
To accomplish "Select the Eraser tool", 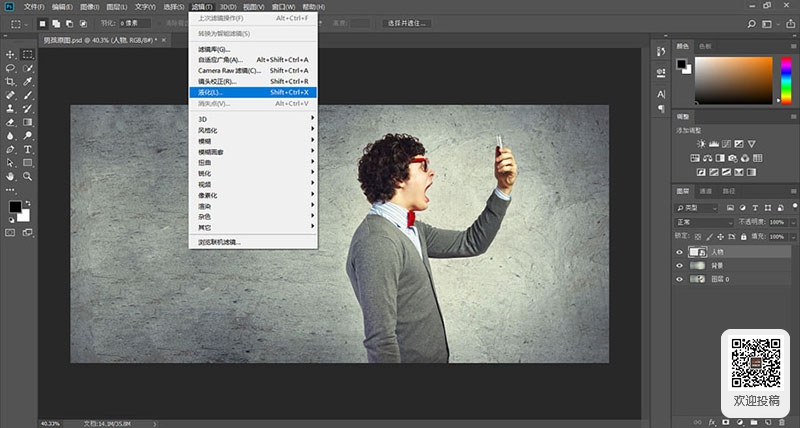I will click(x=10, y=122).
